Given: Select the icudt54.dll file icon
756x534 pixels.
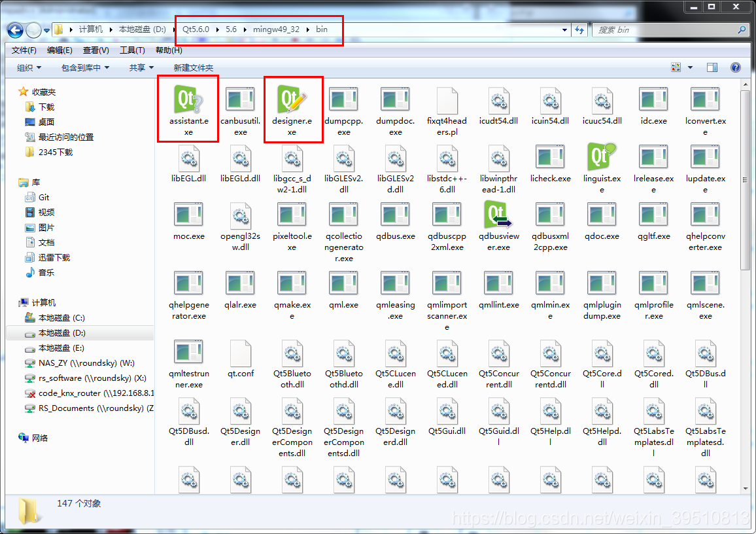Looking at the screenshot, I should point(498,100).
